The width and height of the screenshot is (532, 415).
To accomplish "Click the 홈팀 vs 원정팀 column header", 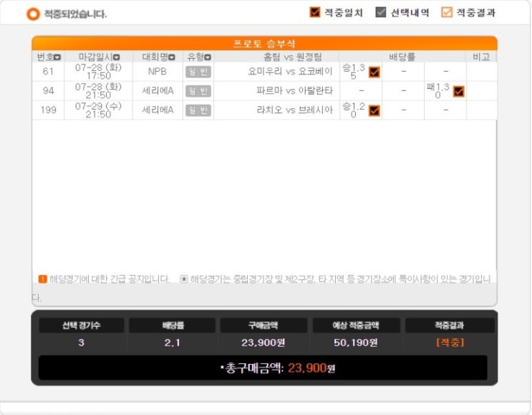I will click(292, 57).
